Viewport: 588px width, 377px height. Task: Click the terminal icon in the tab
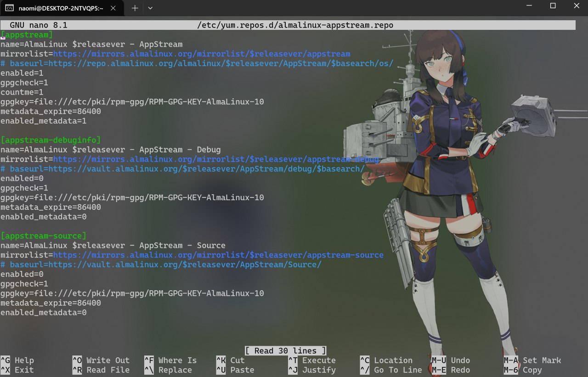[9, 8]
